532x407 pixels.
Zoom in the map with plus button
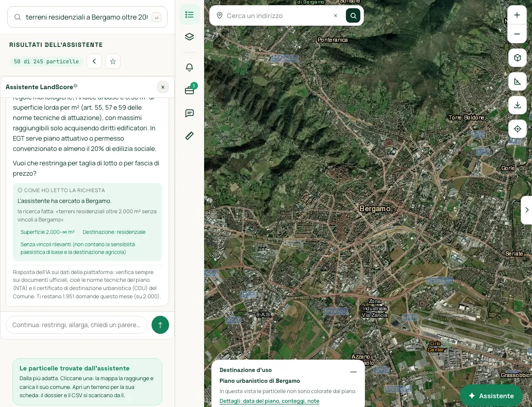click(517, 15)
